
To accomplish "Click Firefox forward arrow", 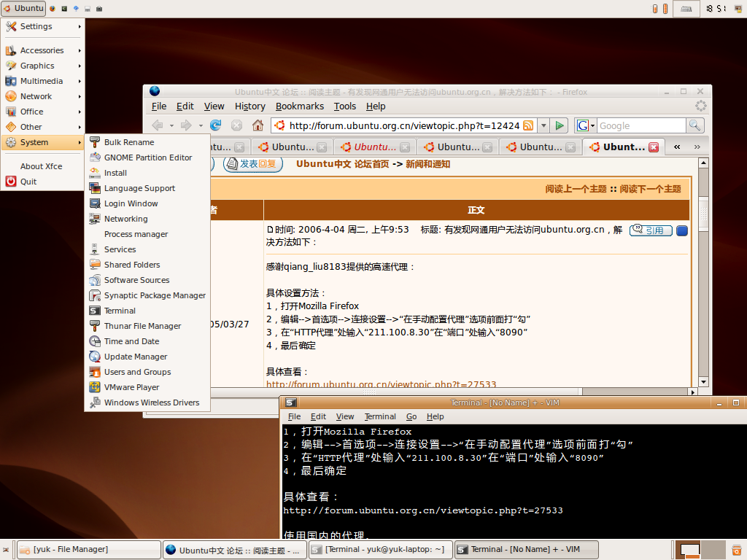I will point(186,125).
